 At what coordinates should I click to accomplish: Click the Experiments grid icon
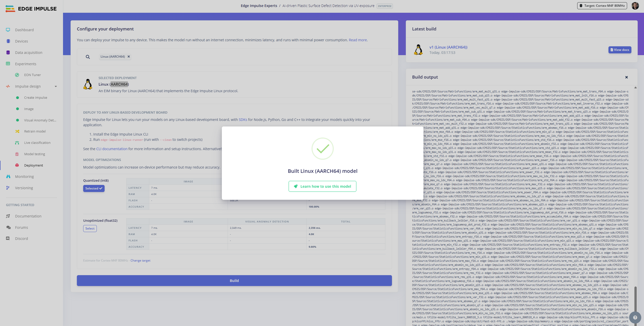point(8,64)
